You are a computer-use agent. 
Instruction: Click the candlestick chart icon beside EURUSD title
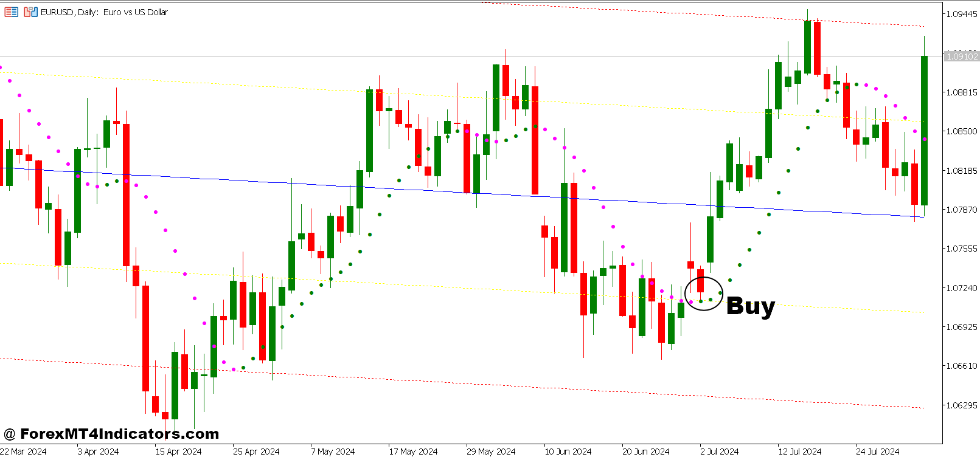click(30, 12)
